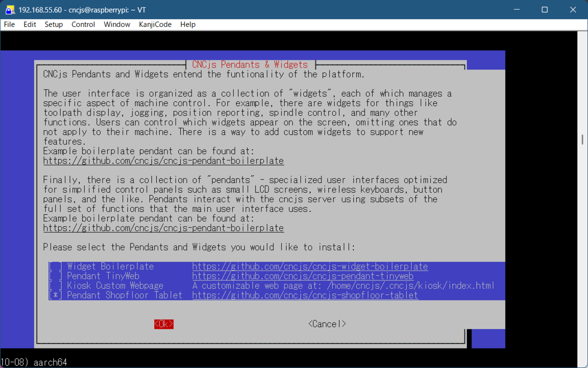588x368 pixels.
Task: Open the Setup menu
Action: pos(54,24)
